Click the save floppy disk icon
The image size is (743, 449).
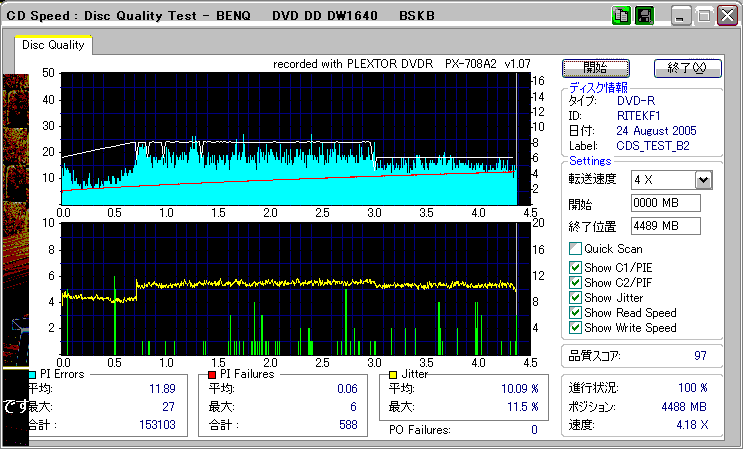645,15
